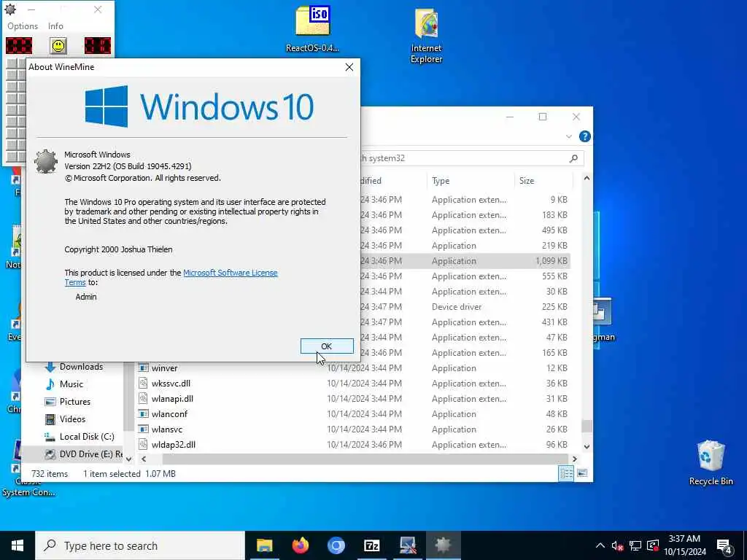Select wkssvc.dll file
The image size is (747, 560).
[171, 384]
